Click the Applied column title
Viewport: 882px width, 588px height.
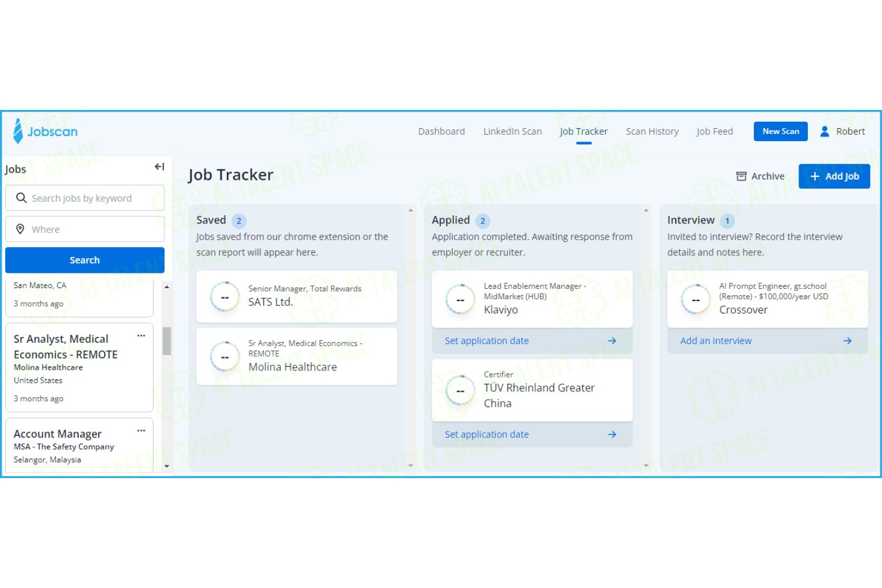click(x=451, y=220)
